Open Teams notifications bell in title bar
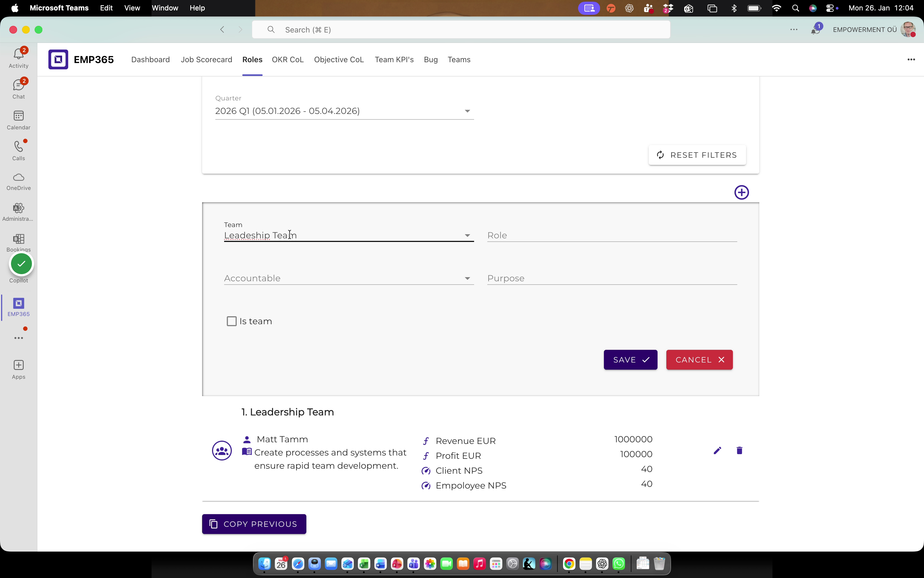 816,29
